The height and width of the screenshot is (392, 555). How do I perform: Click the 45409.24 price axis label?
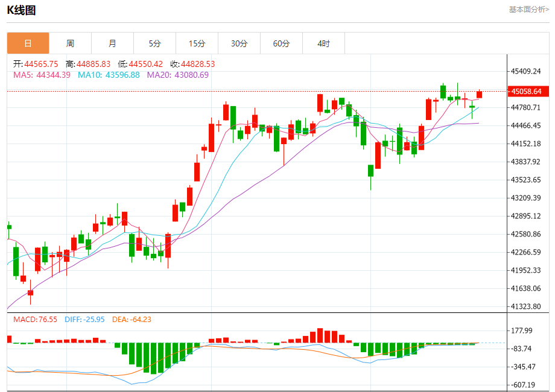525,72
